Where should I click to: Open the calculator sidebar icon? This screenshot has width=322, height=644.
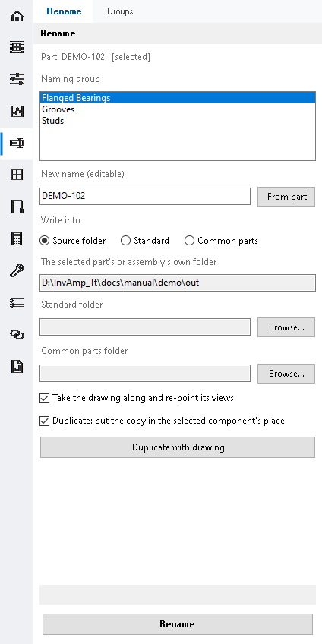tap(17, 238)
